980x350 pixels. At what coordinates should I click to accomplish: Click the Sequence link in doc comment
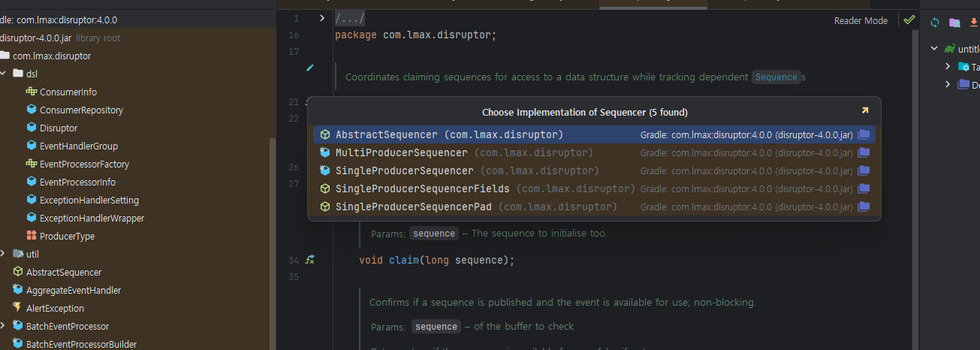[776, 77]
